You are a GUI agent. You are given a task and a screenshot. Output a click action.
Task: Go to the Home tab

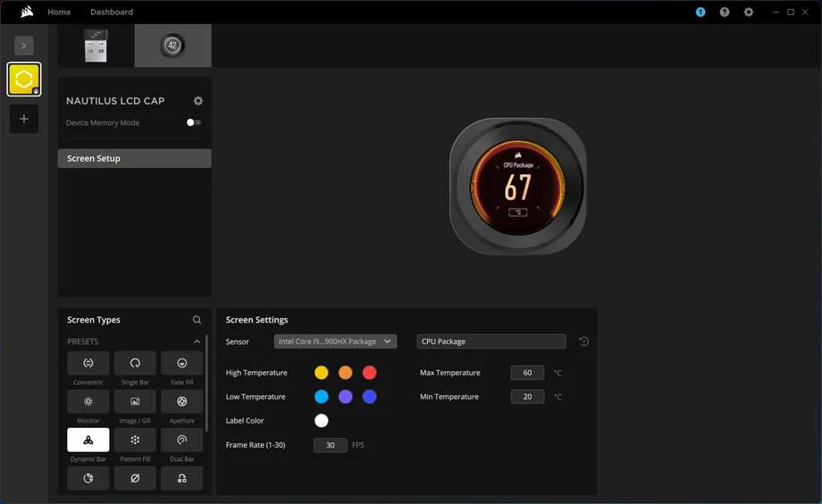point(59,12)
